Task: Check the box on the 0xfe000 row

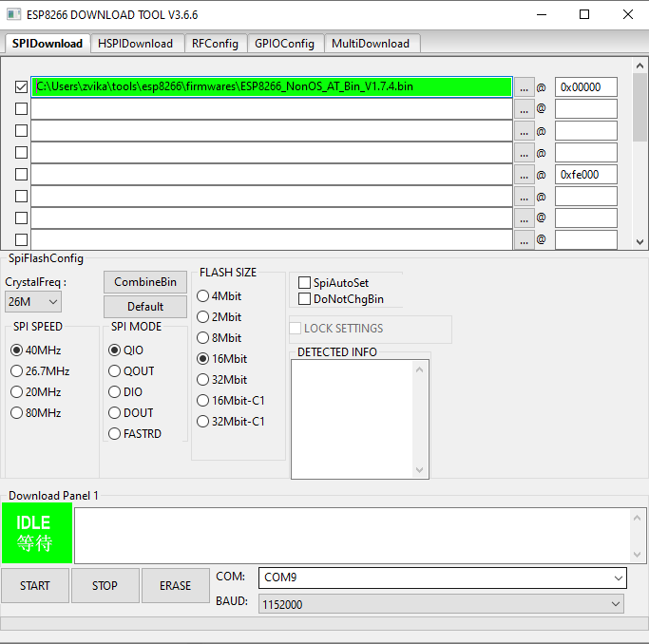Action: tap(21, 174)
